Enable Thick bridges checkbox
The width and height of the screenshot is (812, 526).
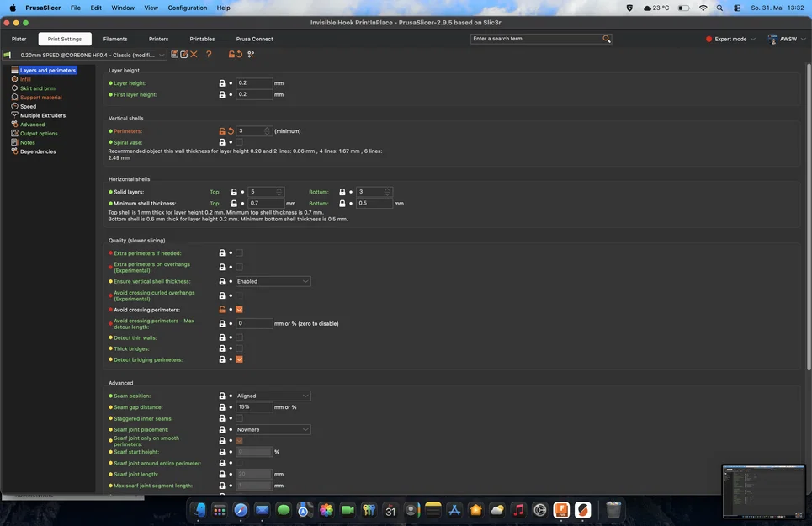coord(239,348)
